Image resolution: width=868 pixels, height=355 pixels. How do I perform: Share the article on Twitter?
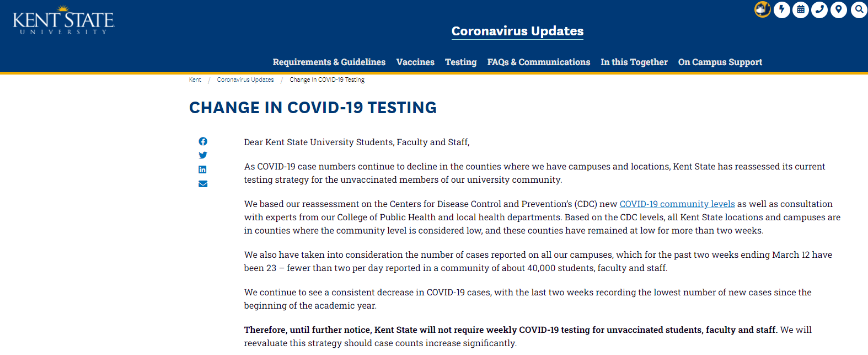tap(203, 155)
